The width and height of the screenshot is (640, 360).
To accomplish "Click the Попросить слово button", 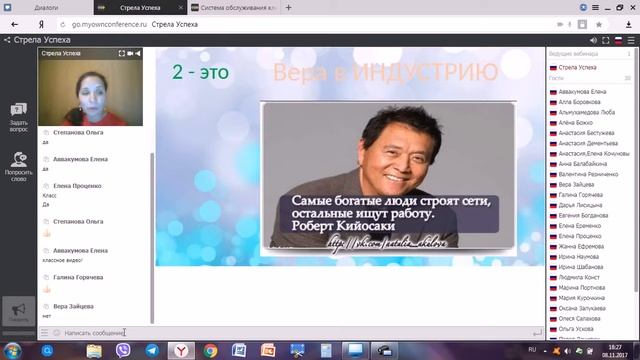I will tap(19, 167).
